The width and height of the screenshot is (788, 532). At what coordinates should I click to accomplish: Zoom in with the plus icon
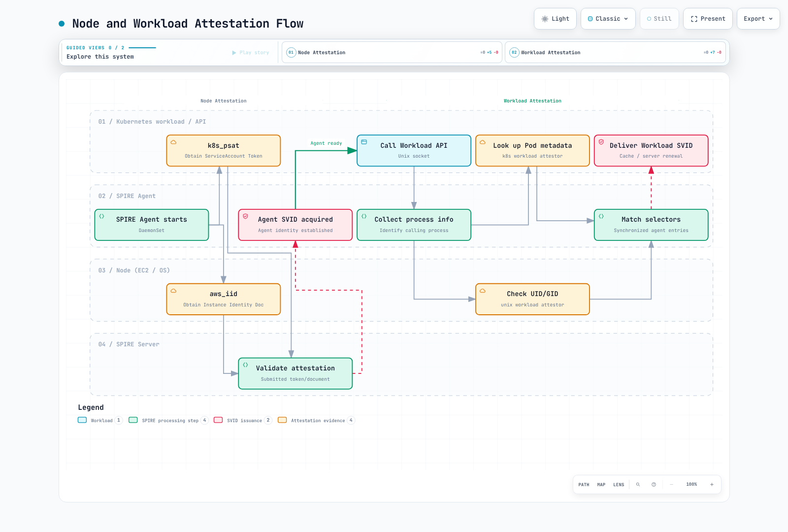coord(712,485)
